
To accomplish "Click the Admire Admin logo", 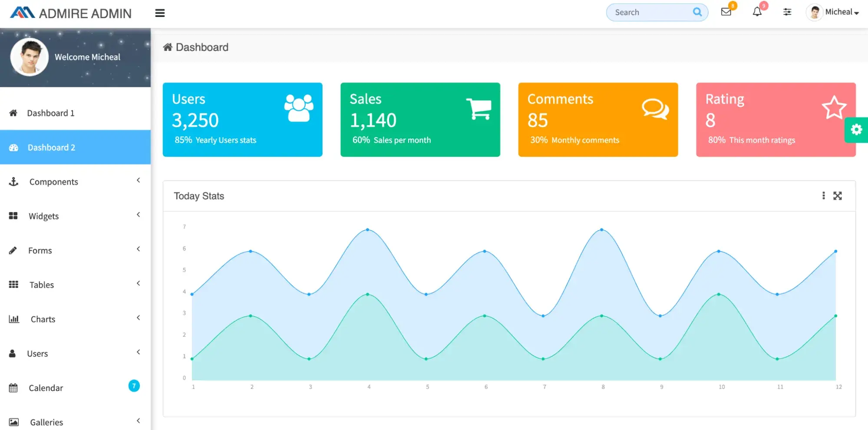I will (71, 13).
